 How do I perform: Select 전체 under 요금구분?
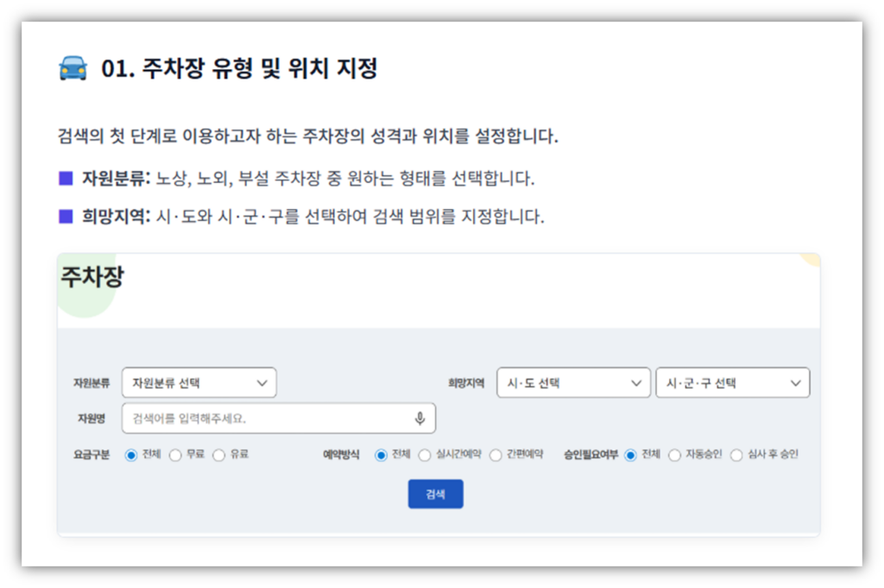131,455
